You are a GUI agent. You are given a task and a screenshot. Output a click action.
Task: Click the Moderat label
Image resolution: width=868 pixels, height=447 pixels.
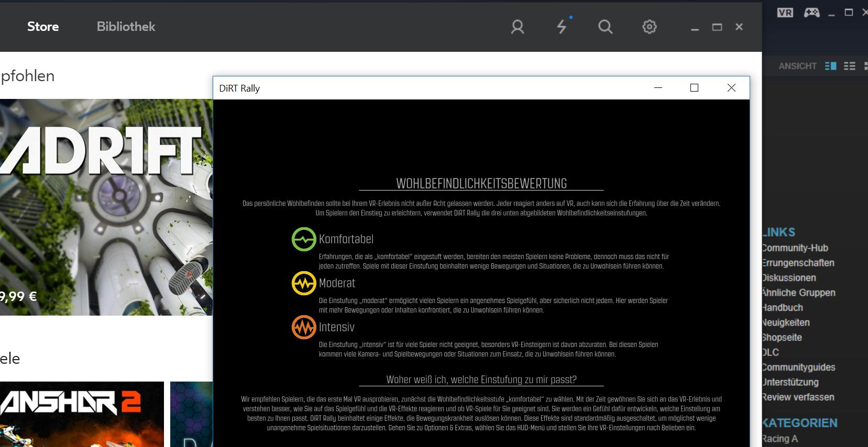337,283
